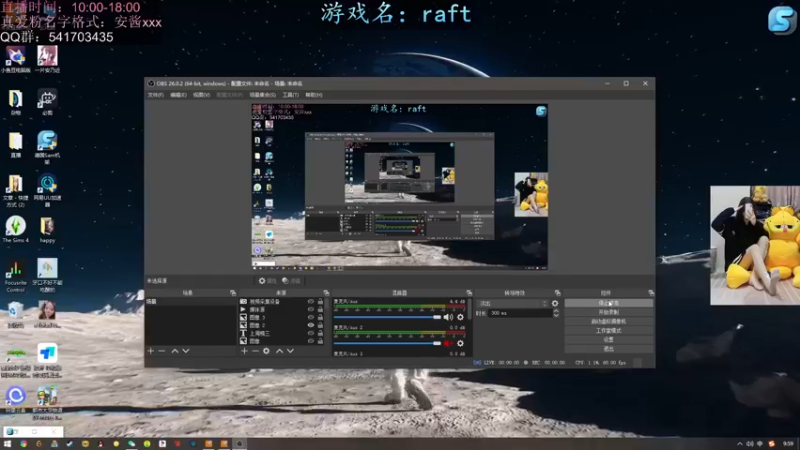This screenshot has height=450, width=800.
Task: Click the mixer panel vertical scrollbar
Action: pyautogui.click(x=469, y=311)
